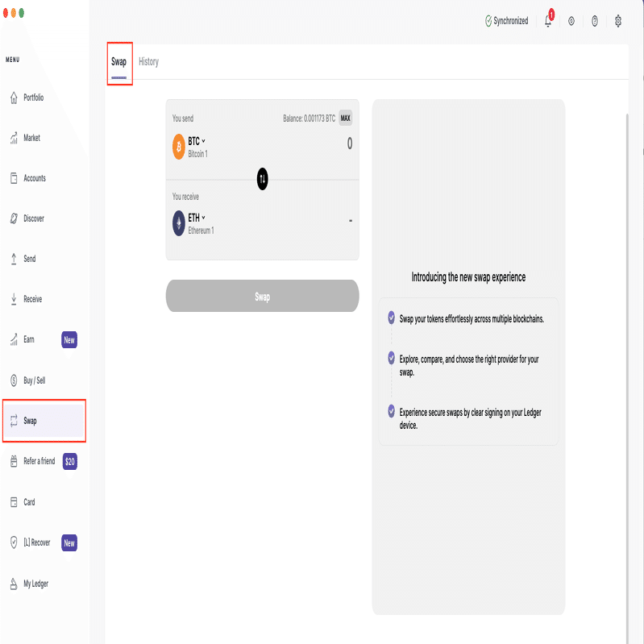Go to Market menu label
644x644 pixels.
[32, 138]
